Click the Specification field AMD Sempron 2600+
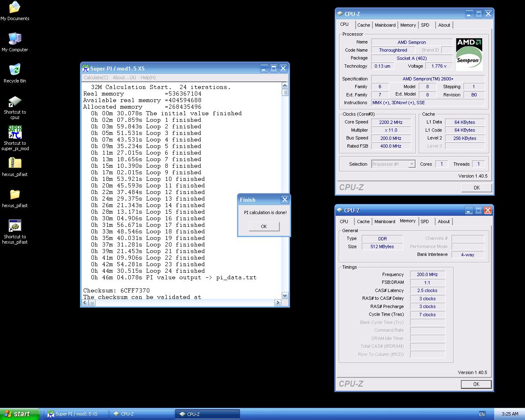 tap(428, 79)
